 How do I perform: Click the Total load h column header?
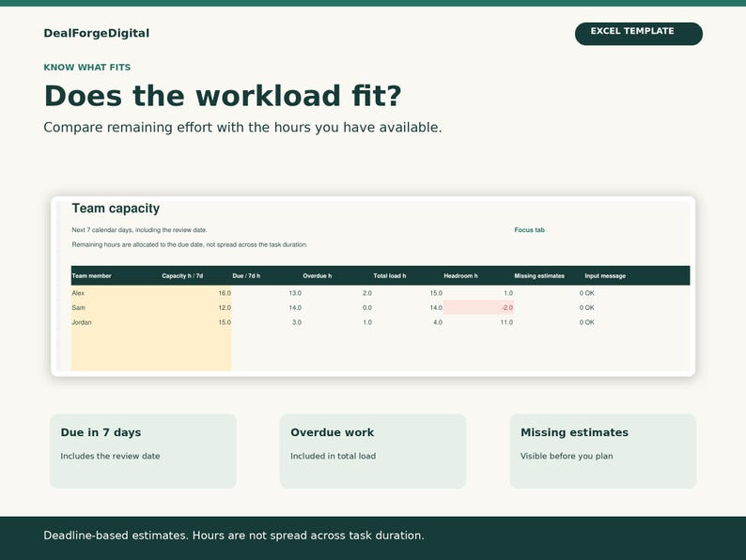tap(390, 276)
